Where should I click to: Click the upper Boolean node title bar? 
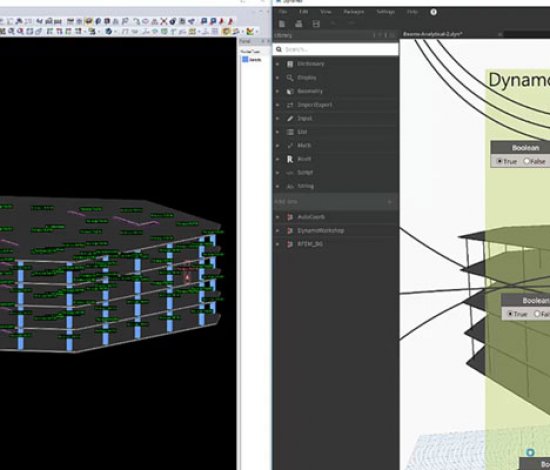(520, 148)
